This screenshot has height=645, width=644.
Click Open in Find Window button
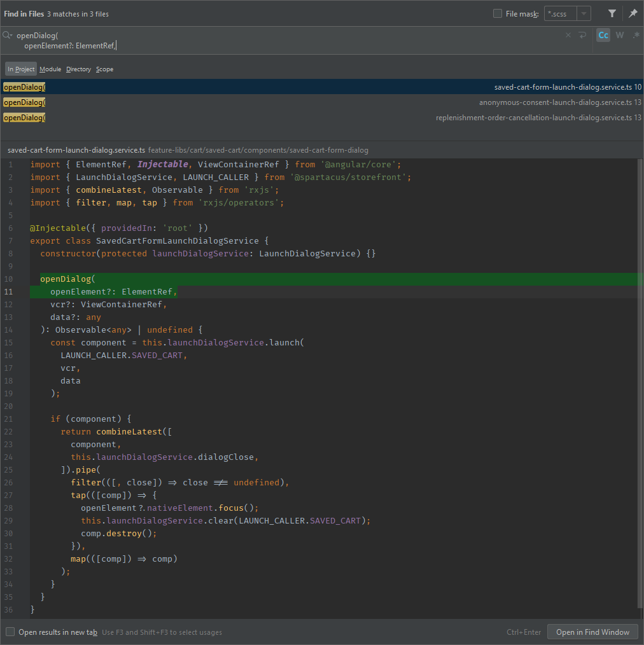pyautogui.click(x=592, y=632)
